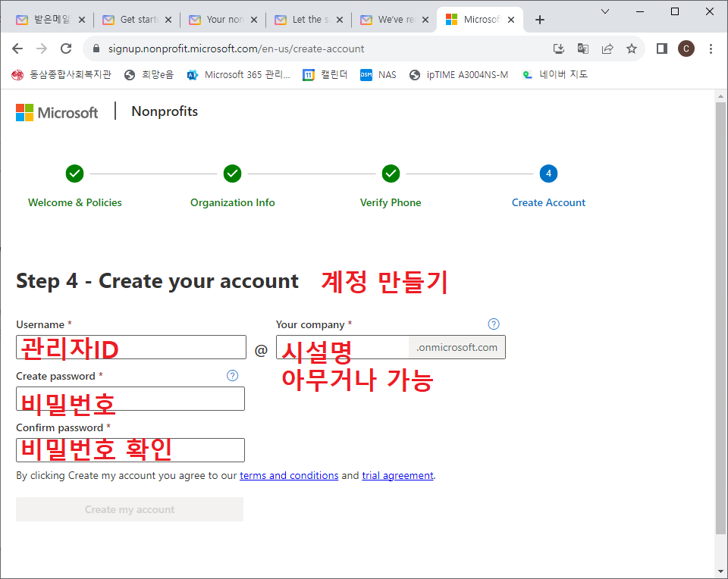This screenshot has height=579, width=728.
Task: Click Welcome & Policies label
Action: tap(75, 203)
